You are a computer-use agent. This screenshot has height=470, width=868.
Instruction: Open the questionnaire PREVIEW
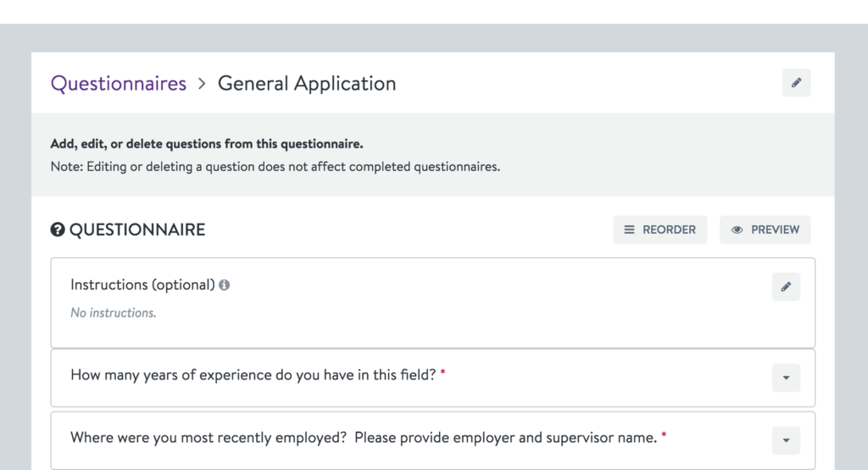click(x=765, y=229)
